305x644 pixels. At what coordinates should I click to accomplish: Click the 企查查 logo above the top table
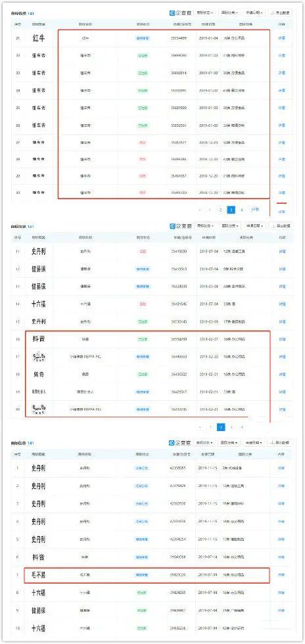click(180, 12)
